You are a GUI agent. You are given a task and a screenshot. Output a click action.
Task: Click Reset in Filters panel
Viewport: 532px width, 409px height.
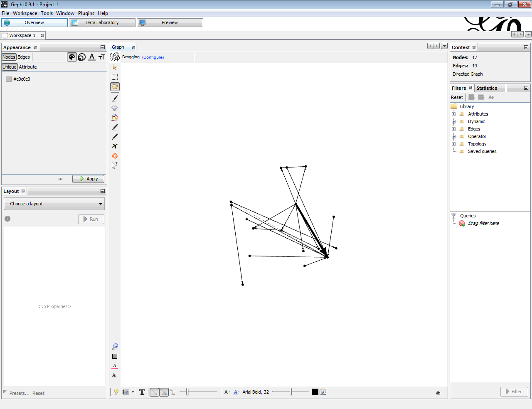[x=457, y=97]
